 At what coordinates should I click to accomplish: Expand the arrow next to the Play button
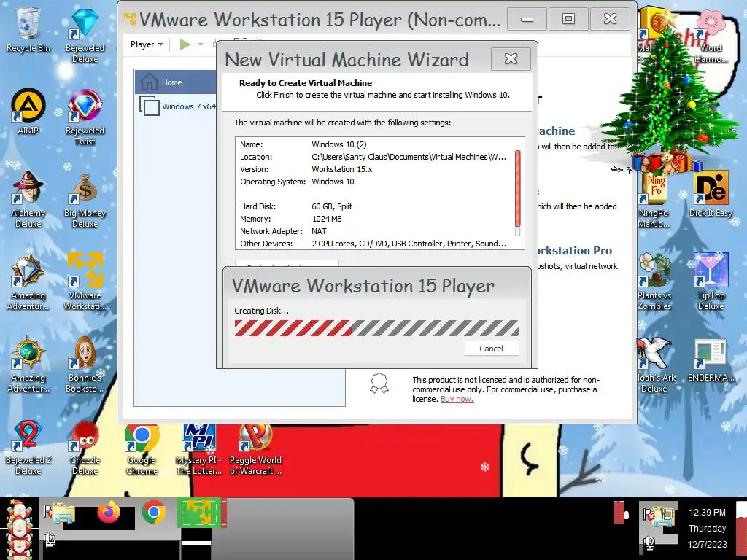(x=201, y=44)
